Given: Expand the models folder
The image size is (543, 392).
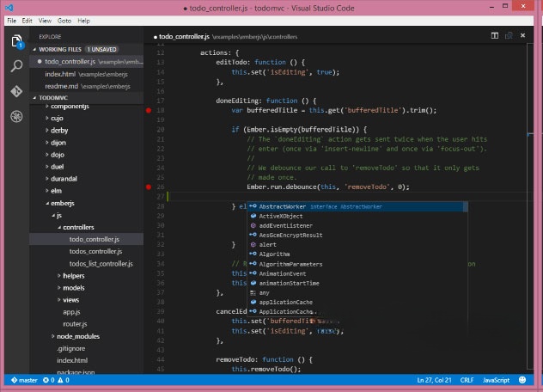Looking at the screenshot, I should tap(59, 288).
